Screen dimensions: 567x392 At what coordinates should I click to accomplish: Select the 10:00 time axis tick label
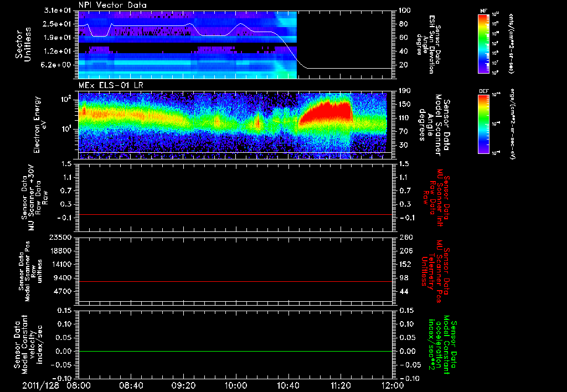coord(236,384)
